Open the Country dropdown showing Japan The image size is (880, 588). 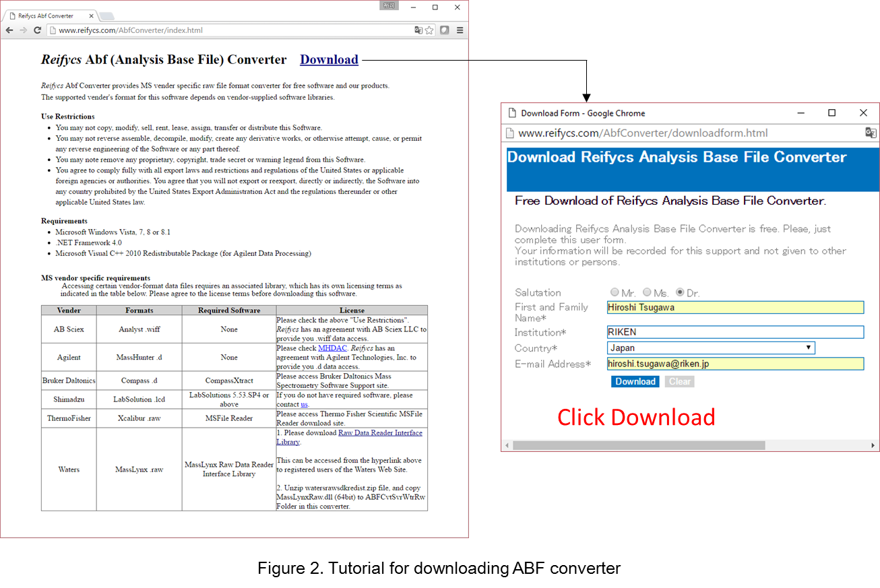coord(711,348)
